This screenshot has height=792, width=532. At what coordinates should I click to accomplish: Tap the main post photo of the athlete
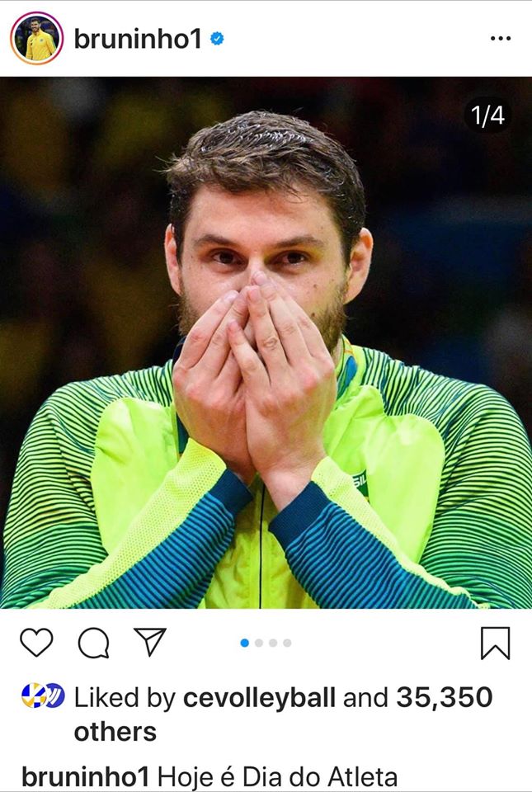point(266,342)
